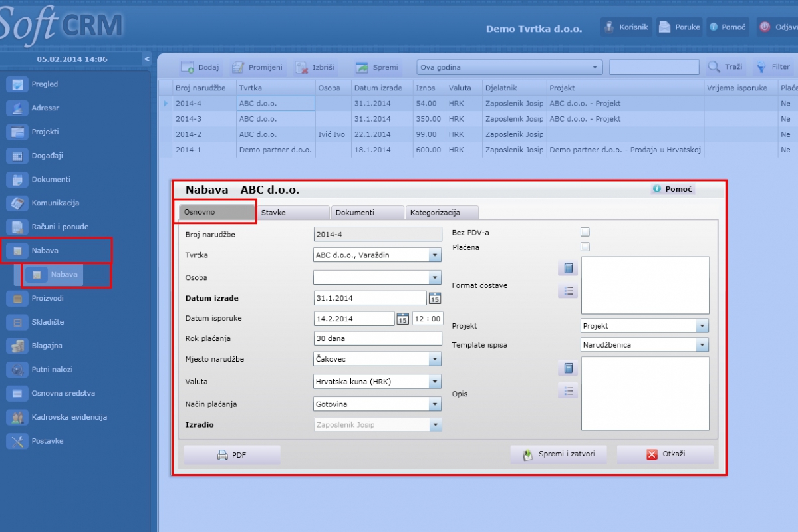Image resolution: width=798 pixels, height=532 pixels.
Task: Open Poruke messages
Action: click(x=679, y=27)
